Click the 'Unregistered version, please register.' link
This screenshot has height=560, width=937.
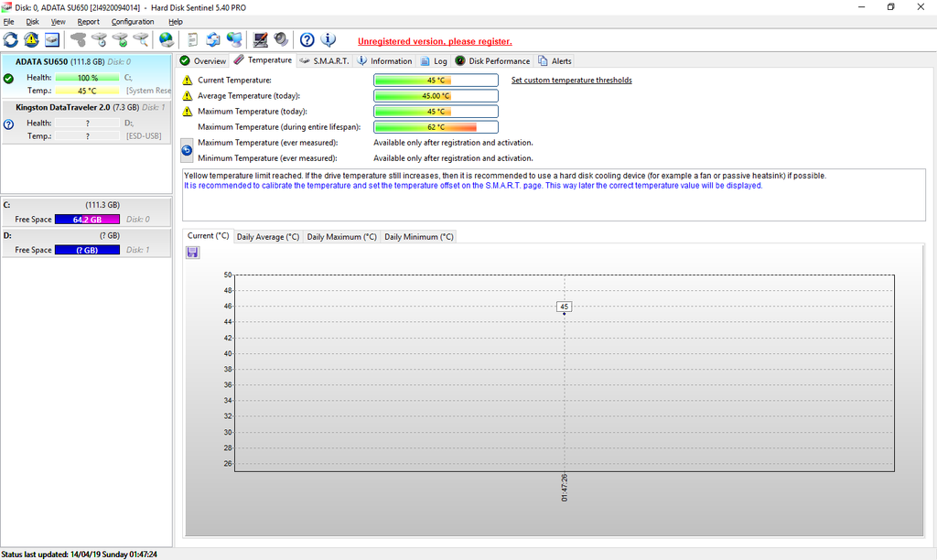point(435,41)
